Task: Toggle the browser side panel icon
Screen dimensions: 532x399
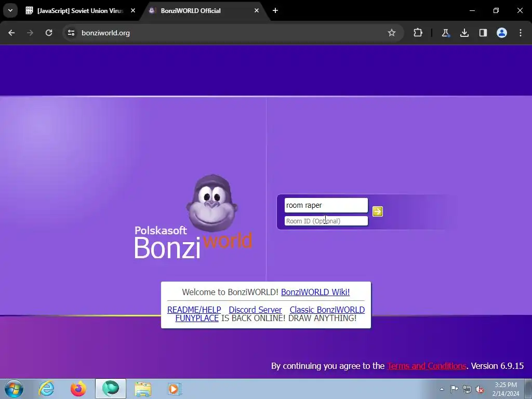Action: (x=483, y=33)
